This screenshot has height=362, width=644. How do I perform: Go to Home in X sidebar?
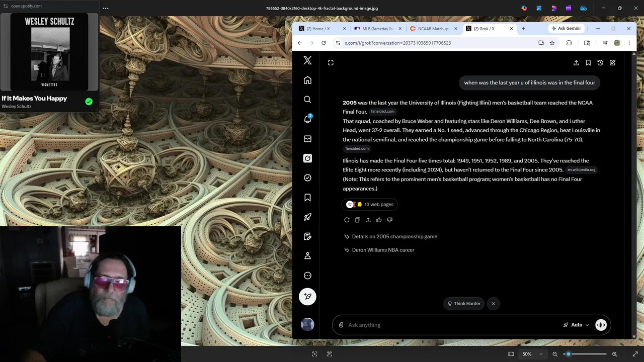point(307,80)
